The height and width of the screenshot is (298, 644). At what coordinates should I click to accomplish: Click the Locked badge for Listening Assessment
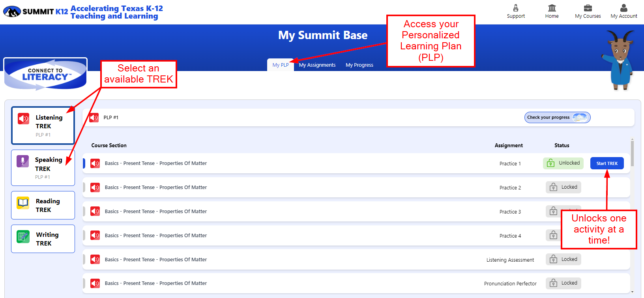coord(563,259)
